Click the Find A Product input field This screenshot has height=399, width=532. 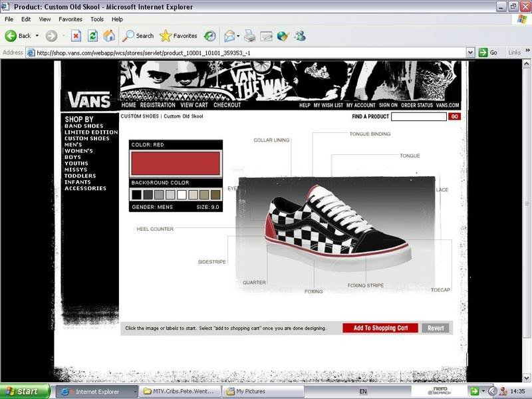(x=419, y=116)
